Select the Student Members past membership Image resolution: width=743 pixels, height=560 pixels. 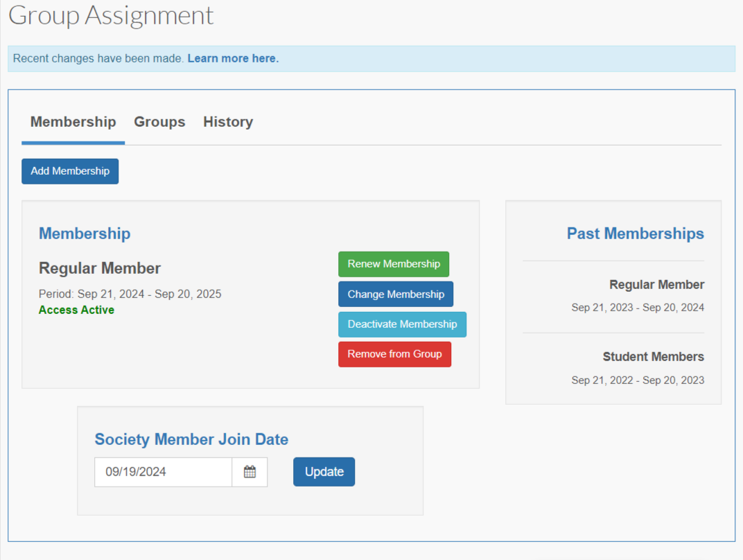[654, 357]
